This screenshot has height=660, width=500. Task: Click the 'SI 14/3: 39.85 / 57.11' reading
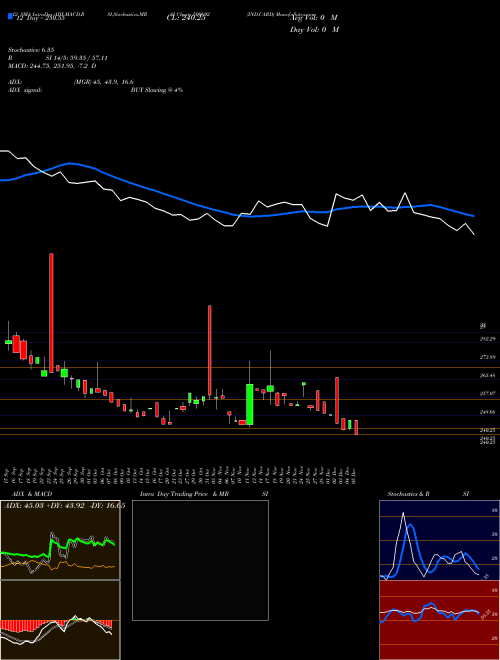click(x=77, y=58)
